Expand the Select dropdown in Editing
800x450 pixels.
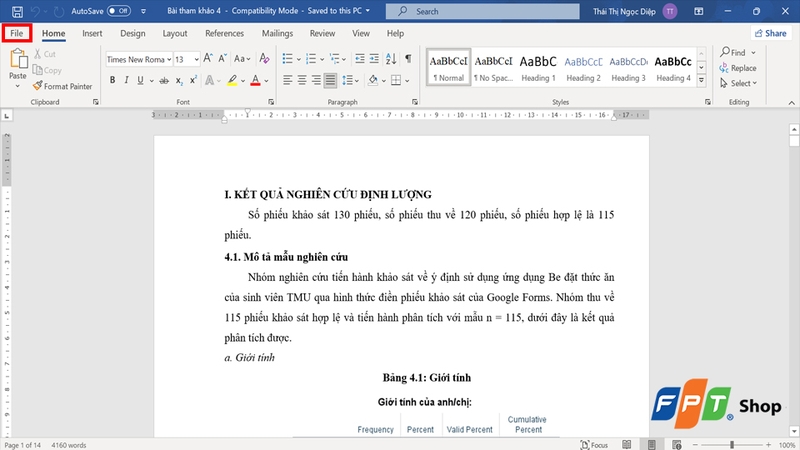pos(738,83)
